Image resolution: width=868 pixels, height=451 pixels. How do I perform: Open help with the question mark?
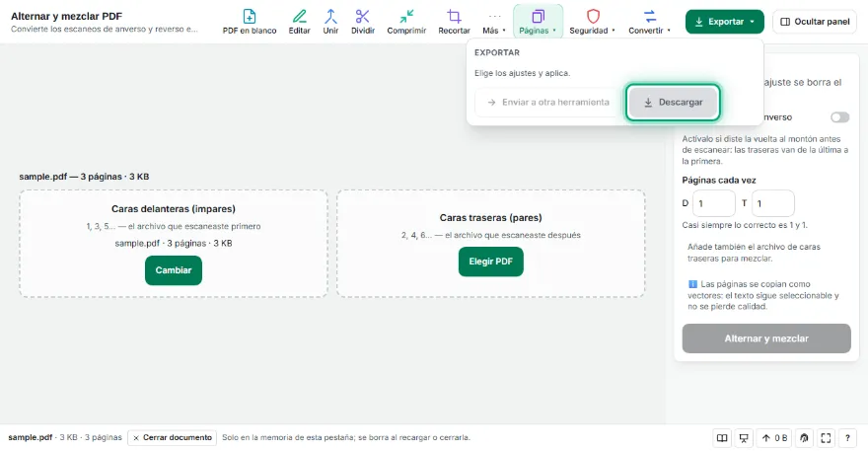(x=847, y=438)
